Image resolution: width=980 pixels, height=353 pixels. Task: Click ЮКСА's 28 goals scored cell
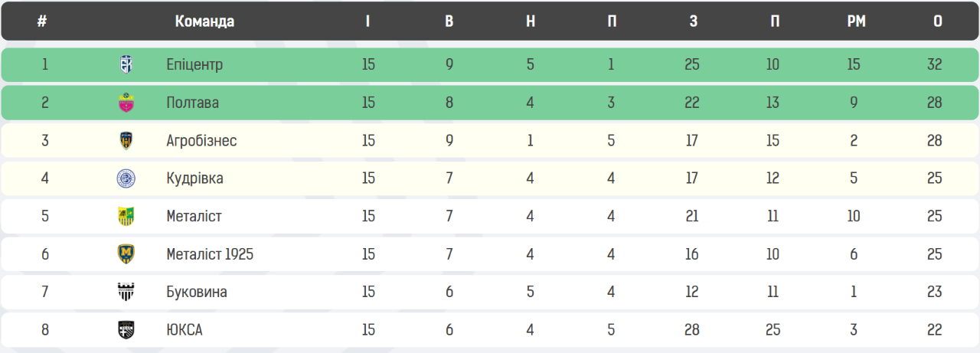click(x=692, y=330)
